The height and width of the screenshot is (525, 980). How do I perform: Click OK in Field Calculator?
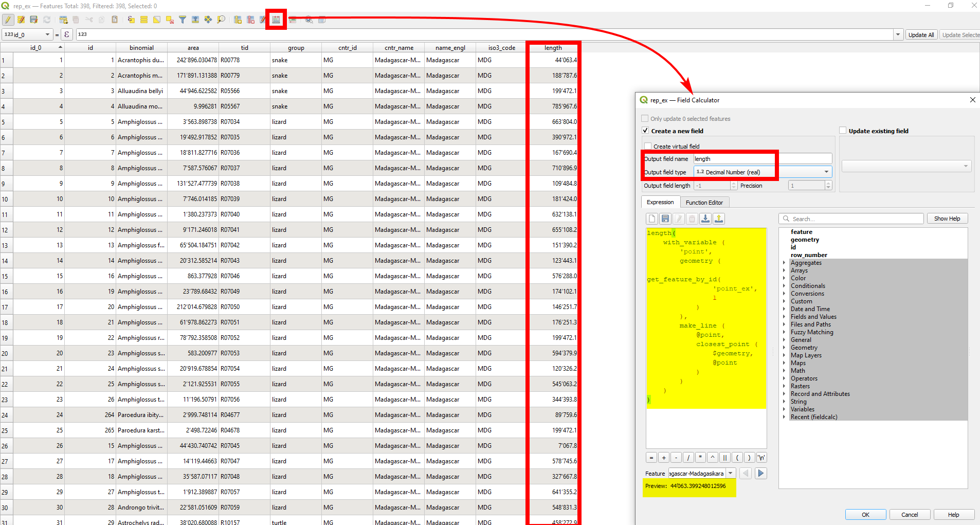865,514
